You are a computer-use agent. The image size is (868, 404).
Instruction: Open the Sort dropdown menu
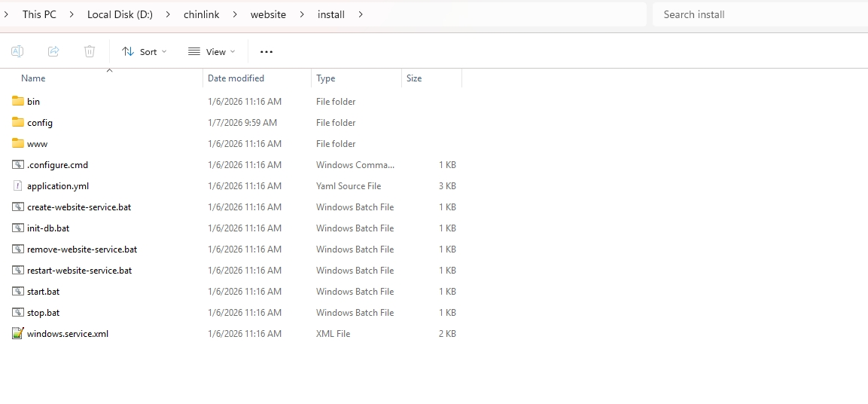tap(145, 51)
